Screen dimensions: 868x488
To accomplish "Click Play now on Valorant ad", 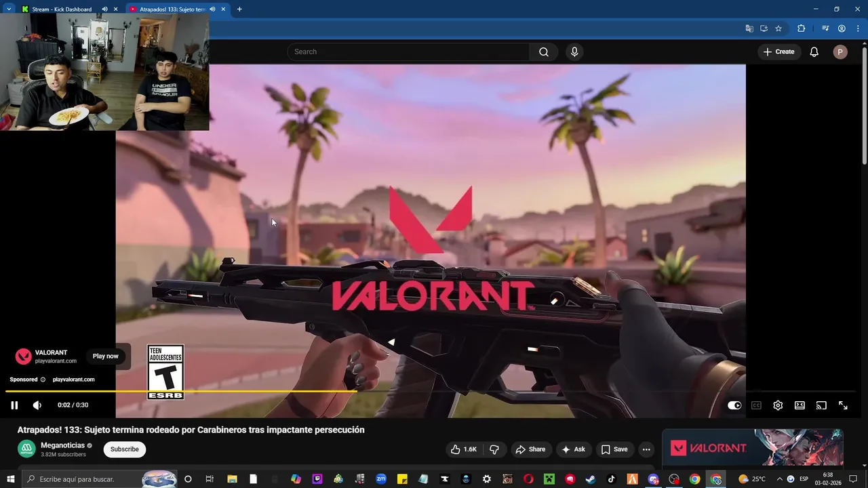I will click(105, 357).
